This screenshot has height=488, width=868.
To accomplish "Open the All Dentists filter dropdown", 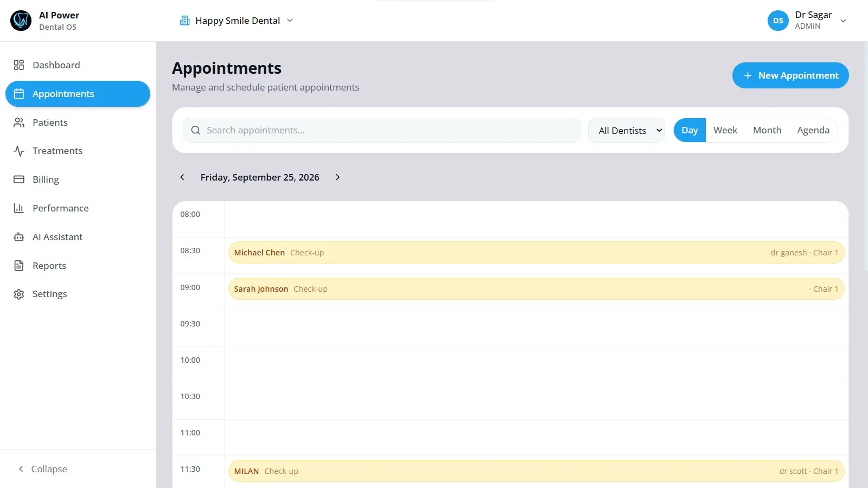I will (x=627, y=130).
